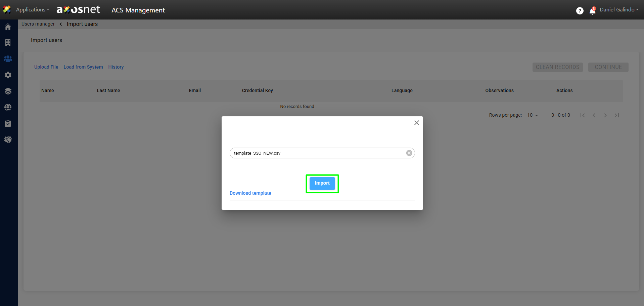Open the Daniel Galindo user menu
The width and height of the screenshot is (644, 306).
click(x=619, y=10)
